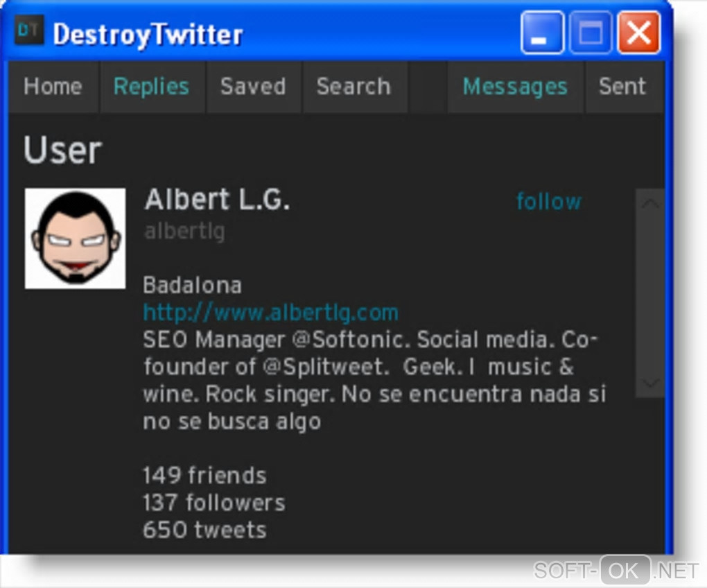
Task: Click the 137 followers count
Action: point(214,503)
